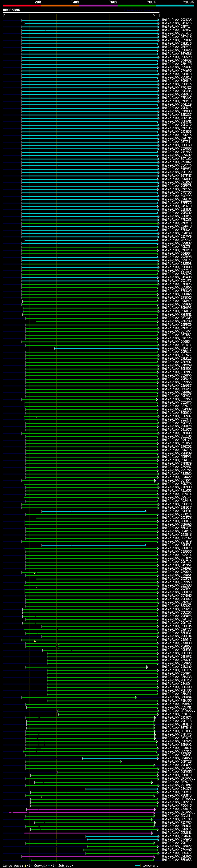Image resolution: width=197 pixels, height=868 pixels.
Task: Select hit label UniRef100_O04119
Action: tap(176, 104)
